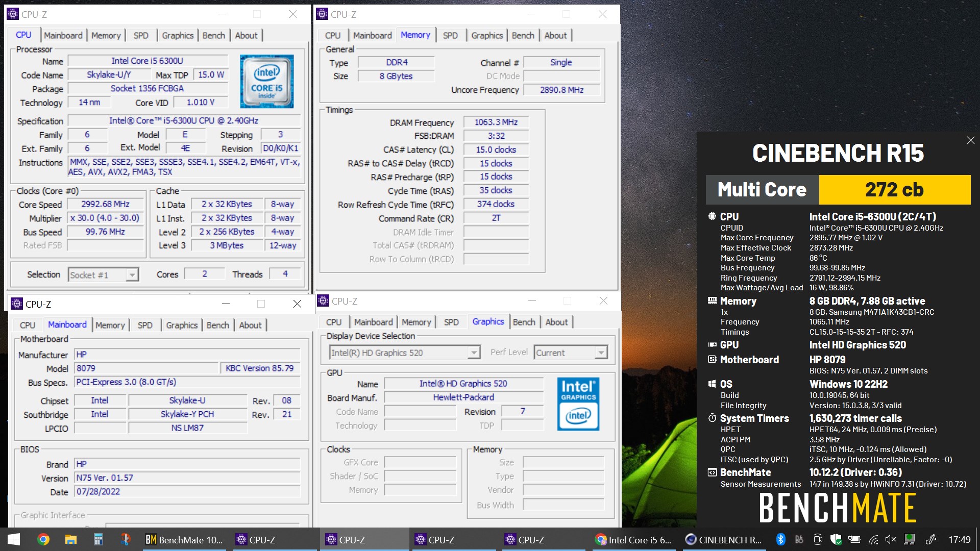Open the SPD tab in the Memory window
980x551 pixels.
tap(450, 35)
